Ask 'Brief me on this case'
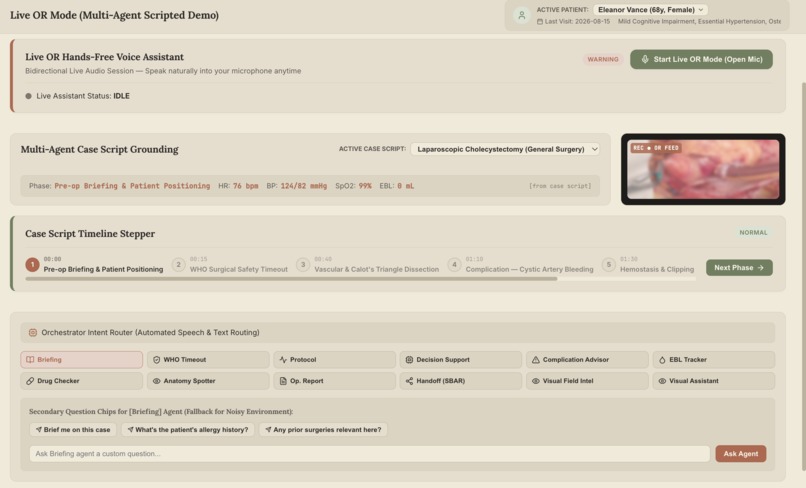This screenshot has width=806, height=488. click(x=73, y=429)
